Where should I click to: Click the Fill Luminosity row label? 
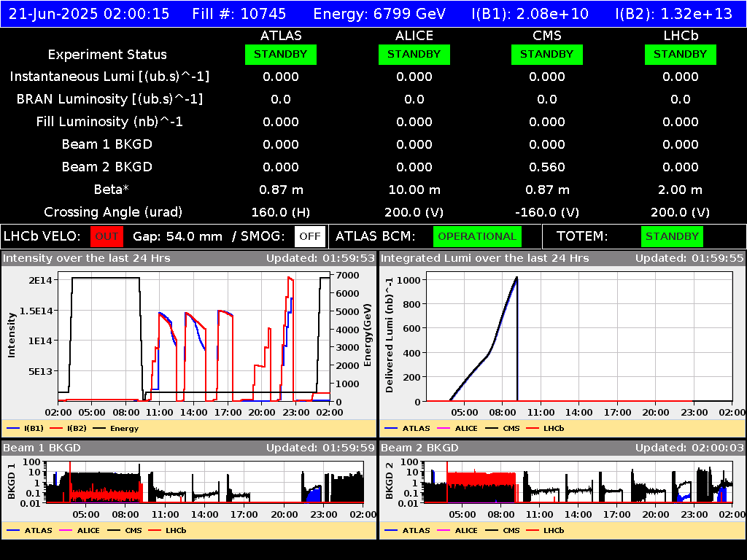click(x=109, y=122)
